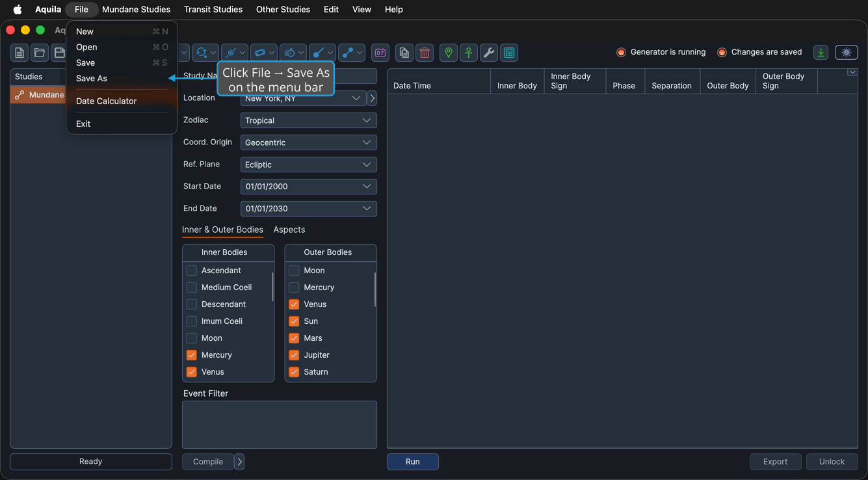The image size is (868, 480).
Task: Enable the Medium Coeli checkbox
Action: 191,287
